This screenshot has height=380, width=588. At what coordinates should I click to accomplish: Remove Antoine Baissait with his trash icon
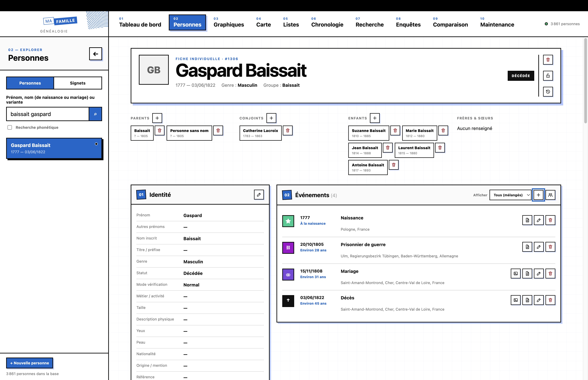click(x=394, y=165)
